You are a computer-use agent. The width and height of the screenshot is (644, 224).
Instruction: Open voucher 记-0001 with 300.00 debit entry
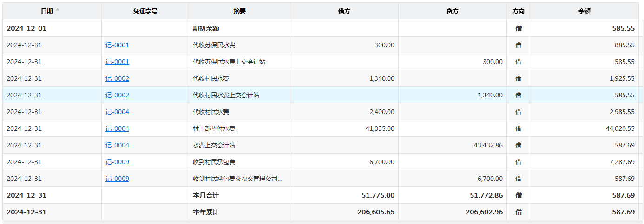click(x=117, y=45)
